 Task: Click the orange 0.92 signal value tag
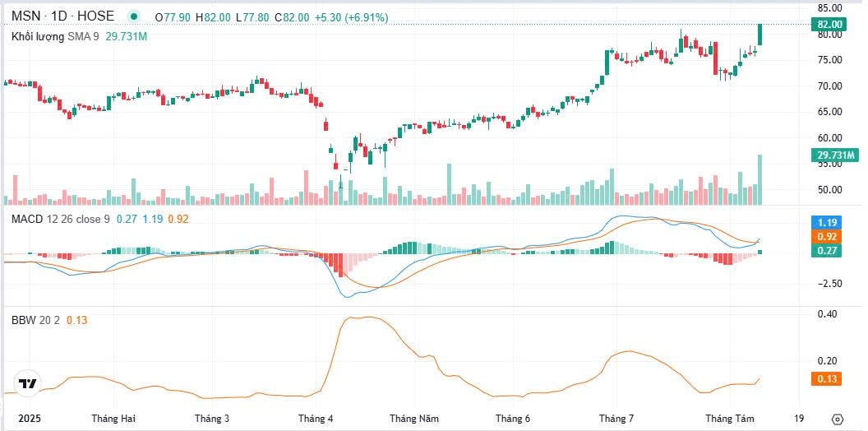[826, 237]
